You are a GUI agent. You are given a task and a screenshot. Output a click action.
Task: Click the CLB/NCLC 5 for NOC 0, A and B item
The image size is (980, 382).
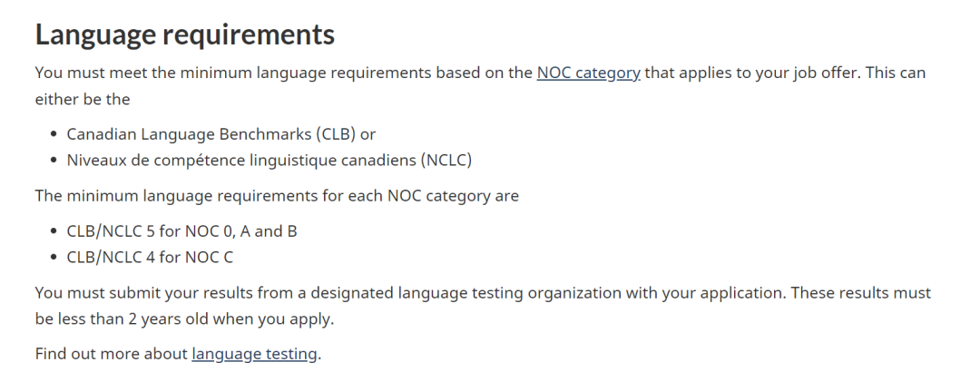181,231
